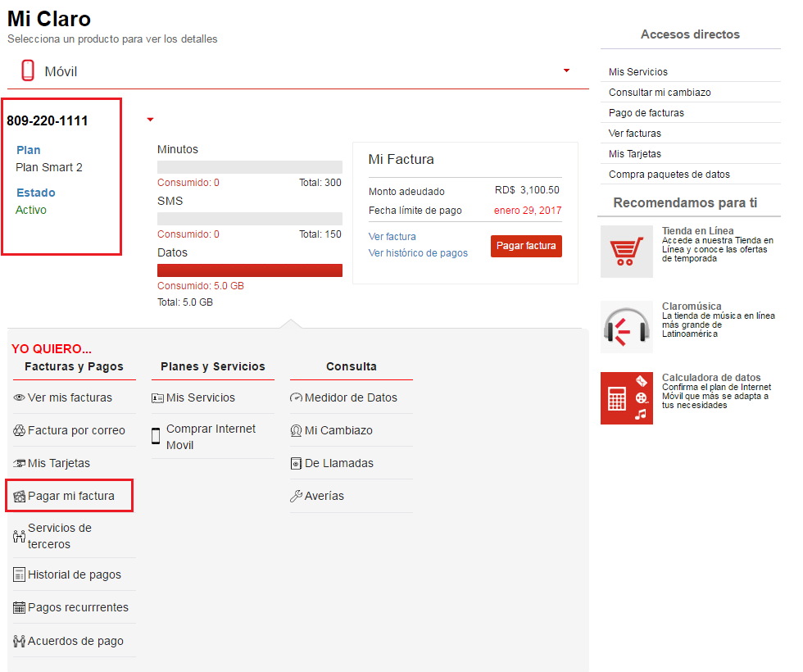
Task: Click the handshake icon beside Acuerdos de pago
Action: click(x=19, y=641)
